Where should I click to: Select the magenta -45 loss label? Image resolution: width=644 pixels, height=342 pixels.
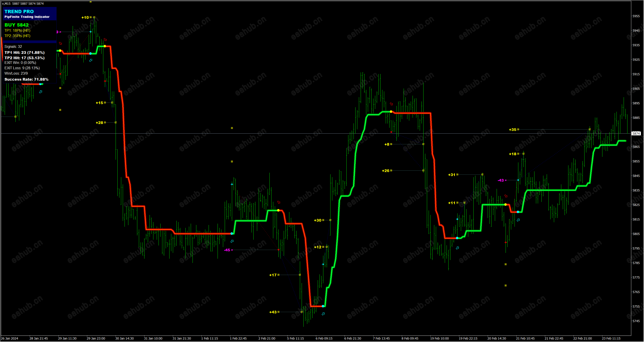pos(227,250)
